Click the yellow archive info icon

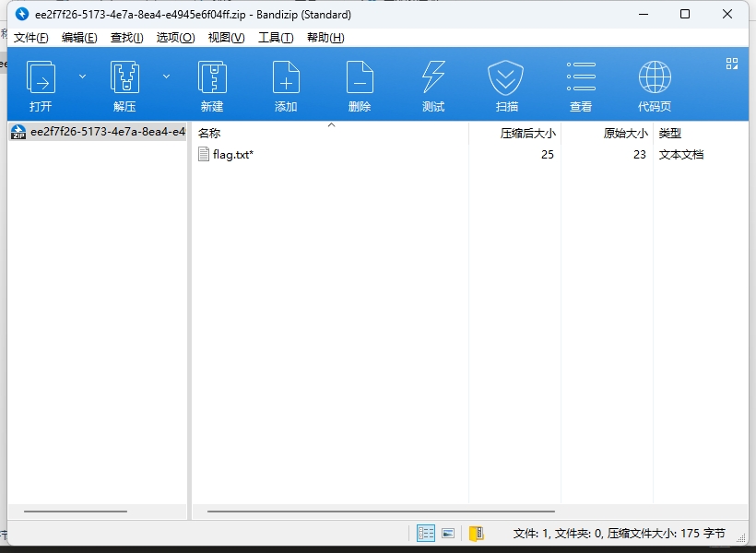click(477, 534)
